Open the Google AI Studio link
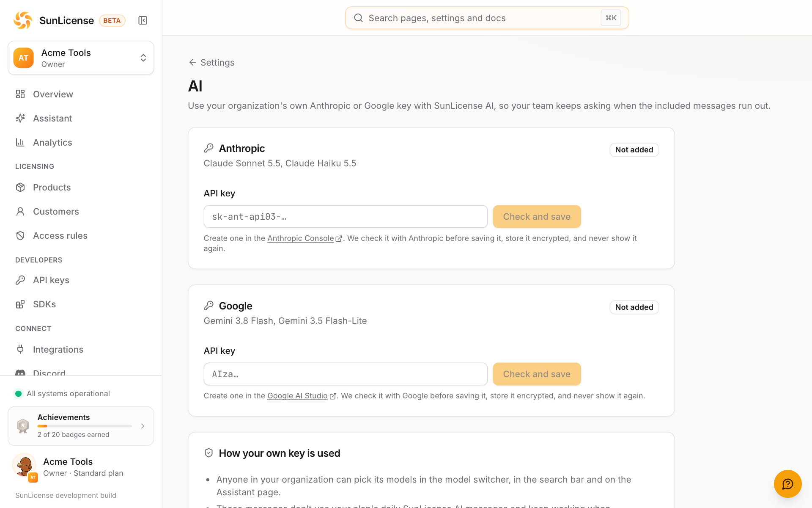Viewport: 812px width, 508px height. coord(302,396)
